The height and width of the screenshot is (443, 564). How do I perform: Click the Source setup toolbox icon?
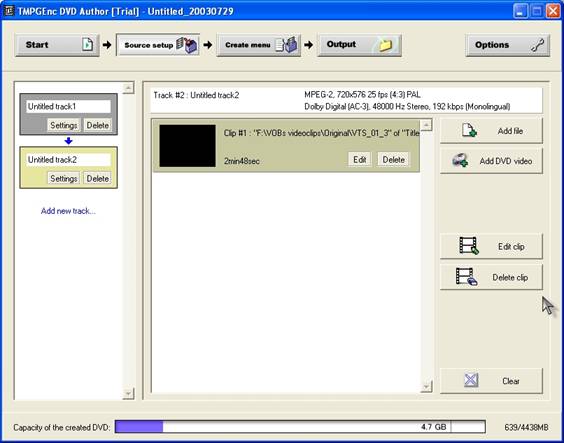click(x=187, y=45)
